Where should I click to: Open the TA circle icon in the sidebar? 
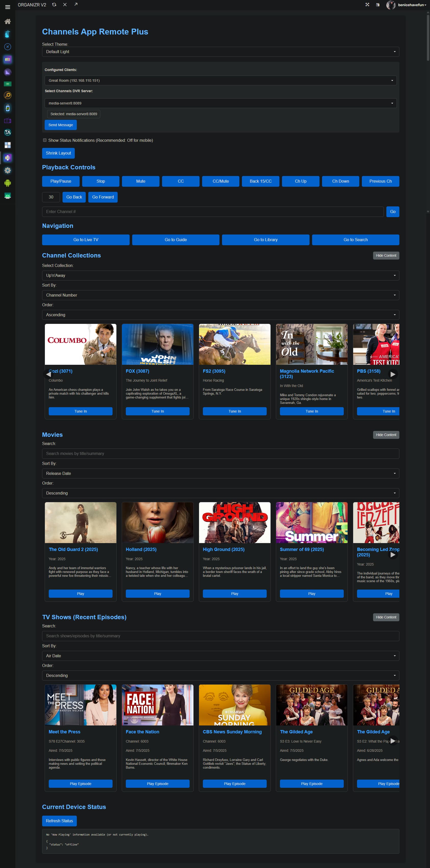pos(7,132)
